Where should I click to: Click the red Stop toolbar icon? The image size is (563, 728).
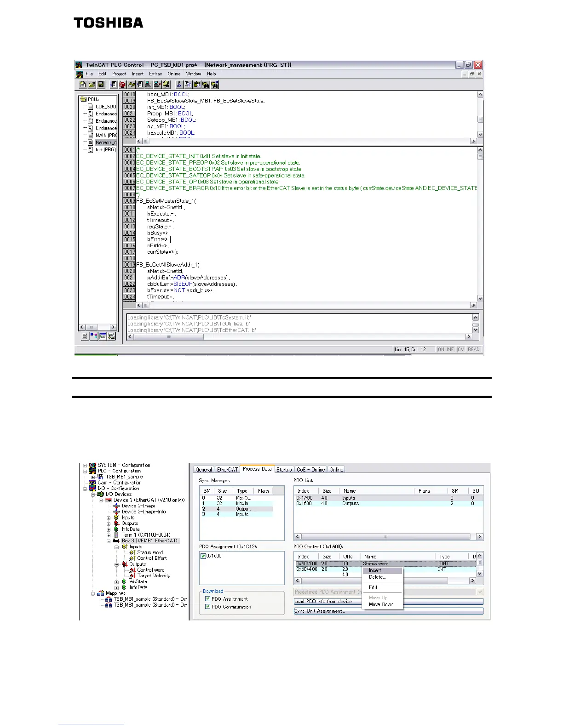tap(122, 85)
